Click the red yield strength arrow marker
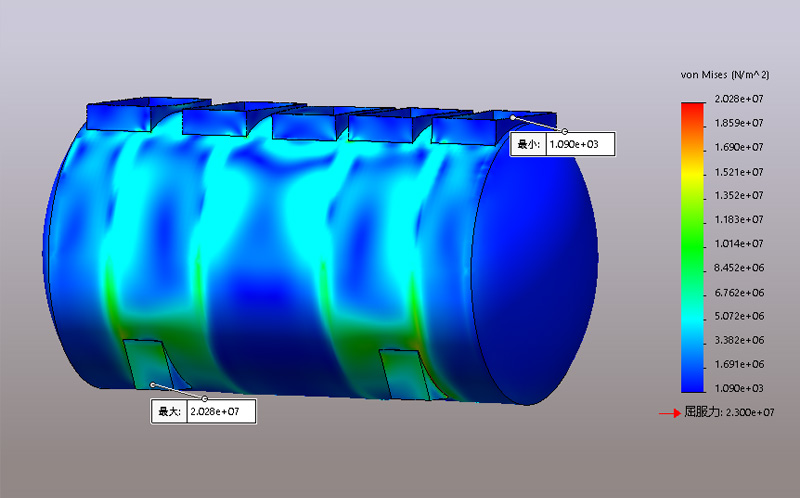The image size is (800, 498). 669,412
